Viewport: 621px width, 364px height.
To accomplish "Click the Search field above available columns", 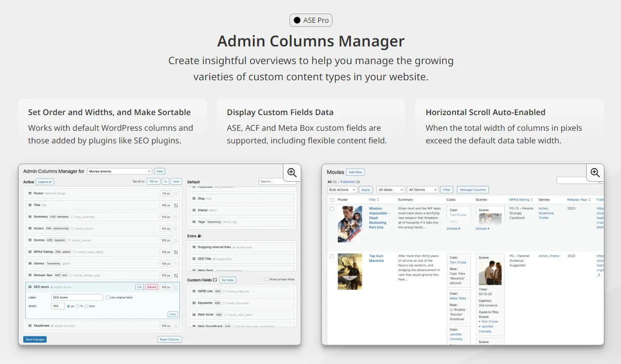I will 277,181.
